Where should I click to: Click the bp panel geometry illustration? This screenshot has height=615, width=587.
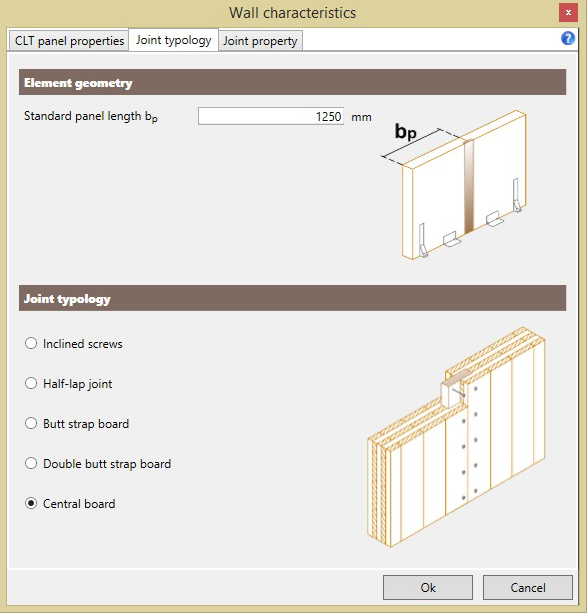[x=454, y=185]
